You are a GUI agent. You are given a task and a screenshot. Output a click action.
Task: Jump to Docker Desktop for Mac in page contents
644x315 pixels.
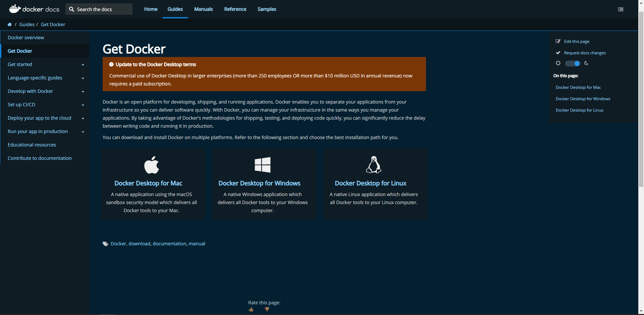click(x=578, y=87)
